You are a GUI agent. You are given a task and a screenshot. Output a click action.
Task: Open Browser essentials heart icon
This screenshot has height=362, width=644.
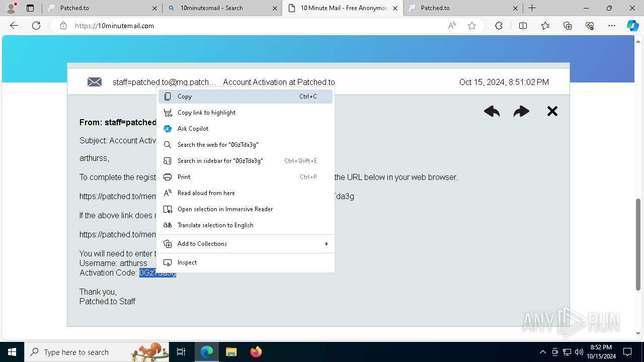[x=590, y=26]
